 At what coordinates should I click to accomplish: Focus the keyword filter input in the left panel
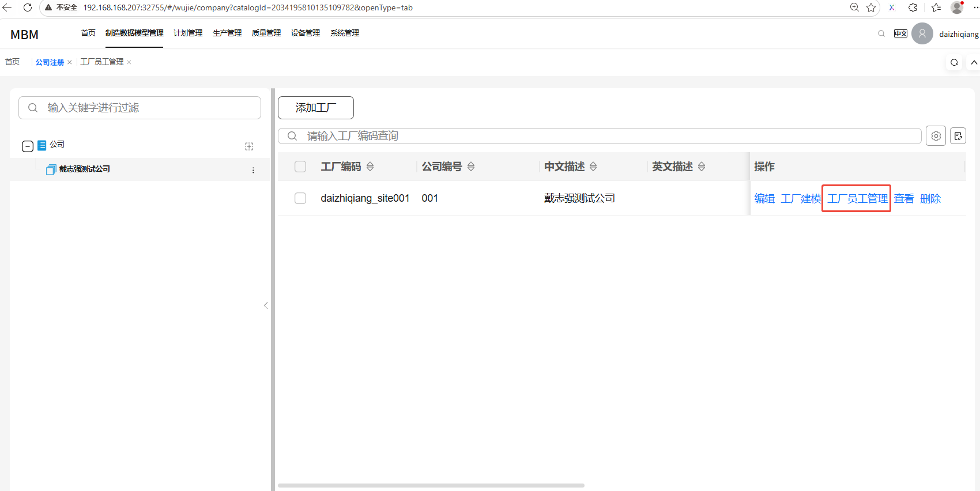tap(140, 108)
